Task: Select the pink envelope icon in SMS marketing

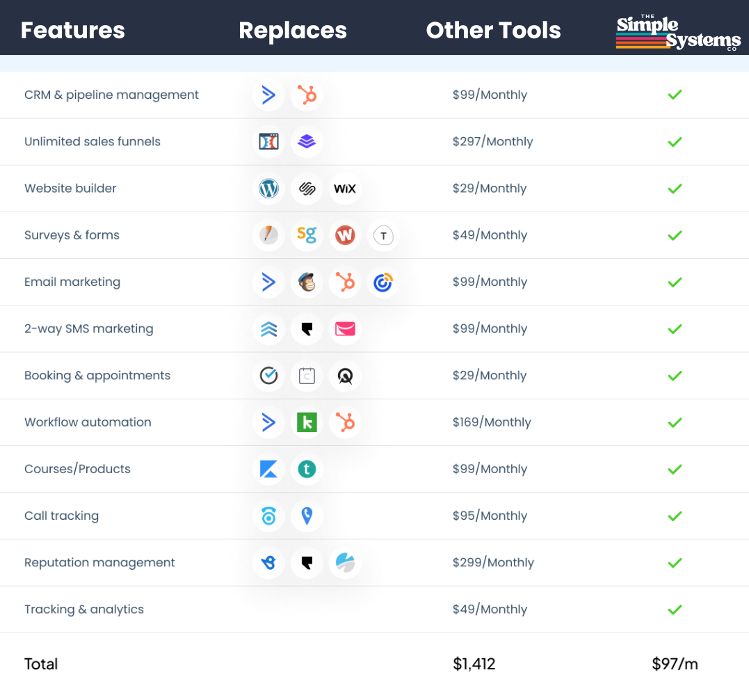Action: pos(345,328)
